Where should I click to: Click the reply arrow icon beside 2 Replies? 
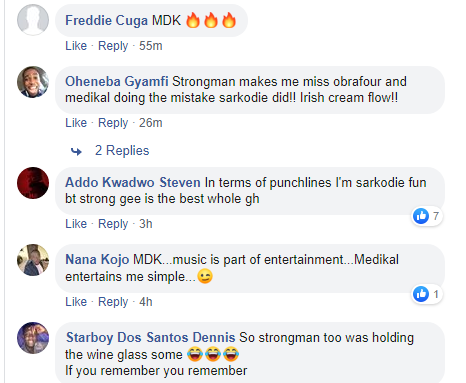(76, 152)
